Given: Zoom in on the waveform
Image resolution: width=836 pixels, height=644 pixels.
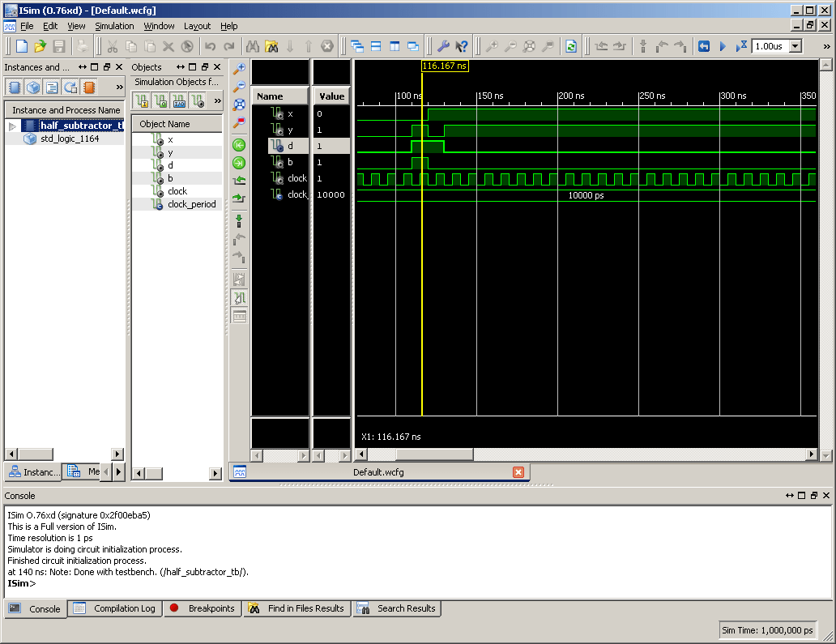Looking at the screenshot, I should (x=239, y=68).
